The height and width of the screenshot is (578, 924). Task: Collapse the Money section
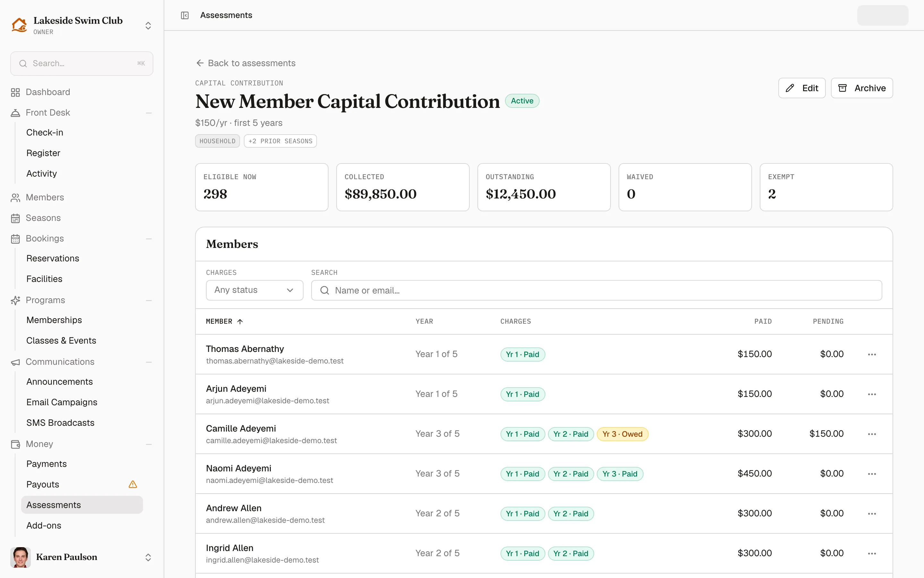pyautogui.click(x=149, y=444)
